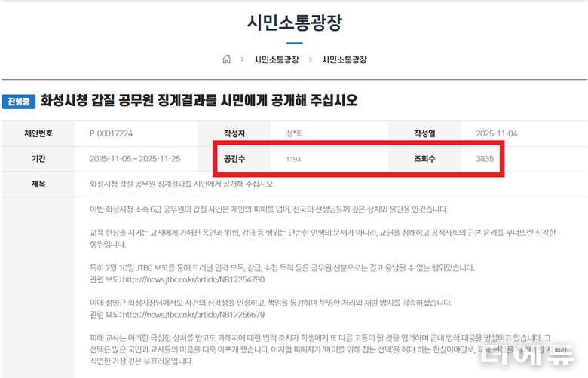Click the blue 진행중 status badge
This screenshot has width=588, height=378.
coord(18,102)
